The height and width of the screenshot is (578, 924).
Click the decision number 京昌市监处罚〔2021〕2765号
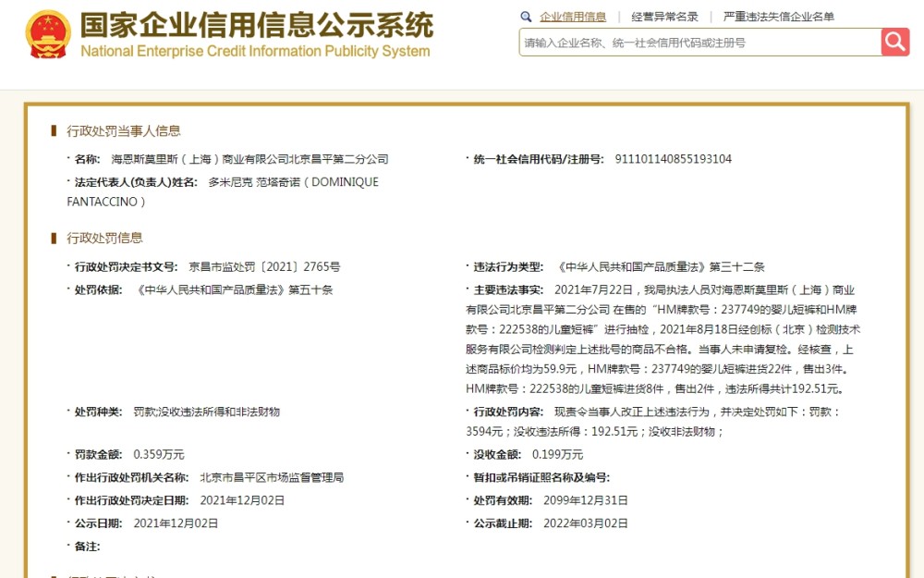(x=264, y=267)
